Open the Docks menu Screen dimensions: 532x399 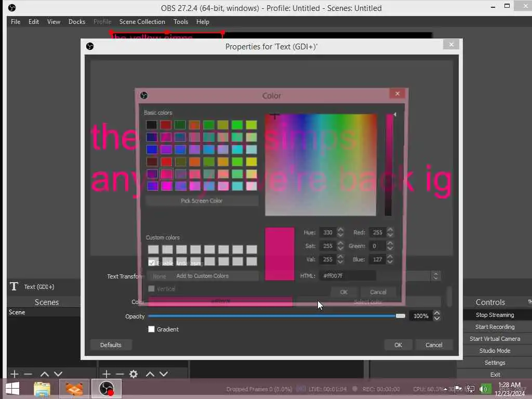click(77, 22)
